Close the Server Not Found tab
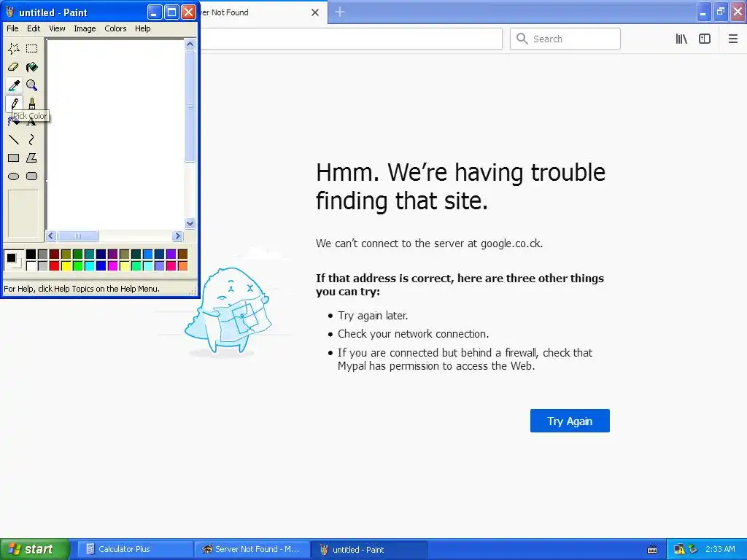The height and width of the screenshot is (560, 747). (x=315, y=12)
